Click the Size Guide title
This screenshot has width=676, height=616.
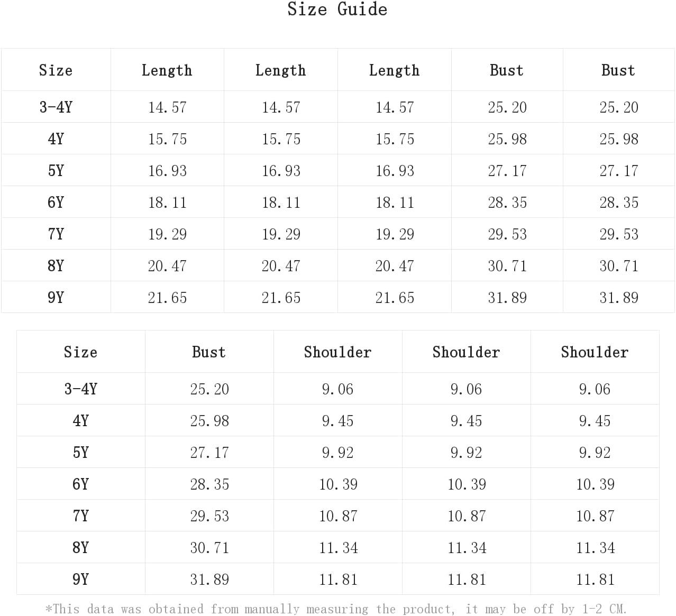(x=337, y=9)
